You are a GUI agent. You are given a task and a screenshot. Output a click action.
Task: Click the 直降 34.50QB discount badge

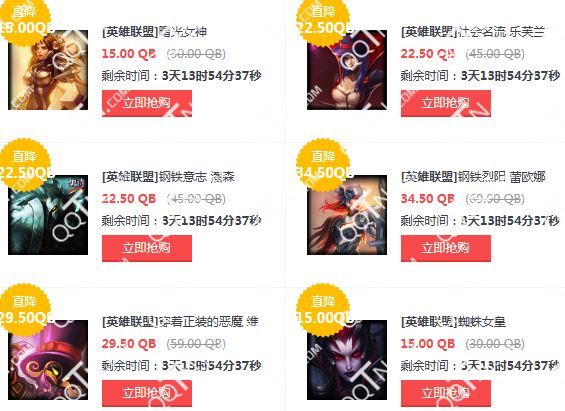pyautogui.click(x=323, y=165)
